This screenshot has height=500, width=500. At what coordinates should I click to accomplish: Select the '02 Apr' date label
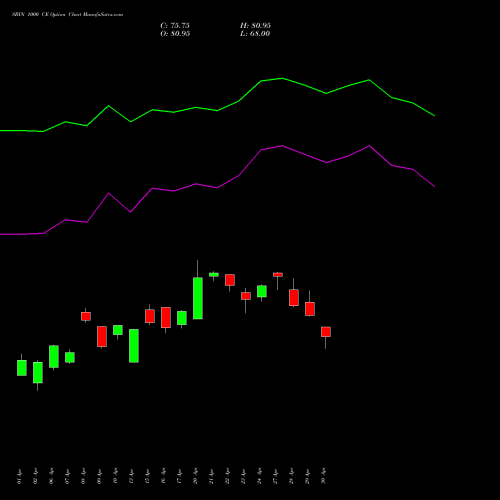(x=35, y=476)
